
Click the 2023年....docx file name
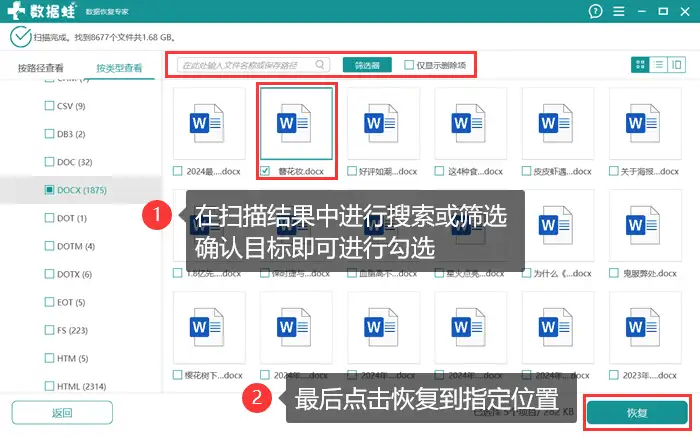tap(650, 375)
